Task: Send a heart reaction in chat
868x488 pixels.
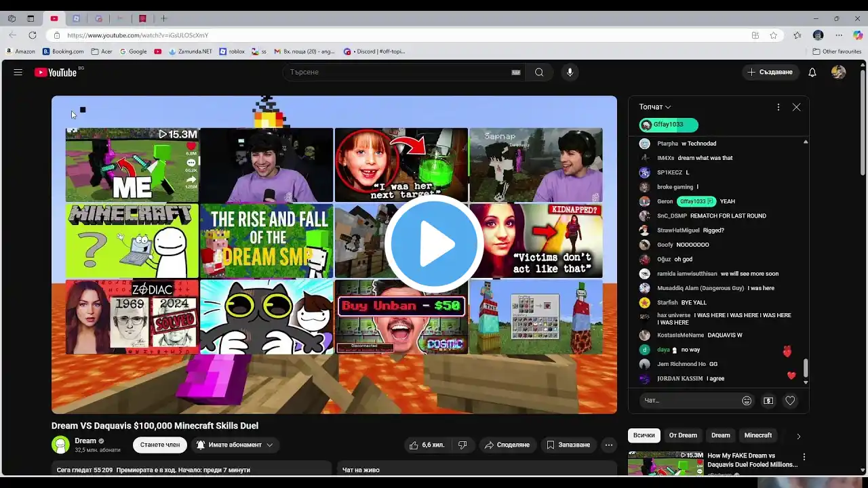Action: tap(790, 401)
